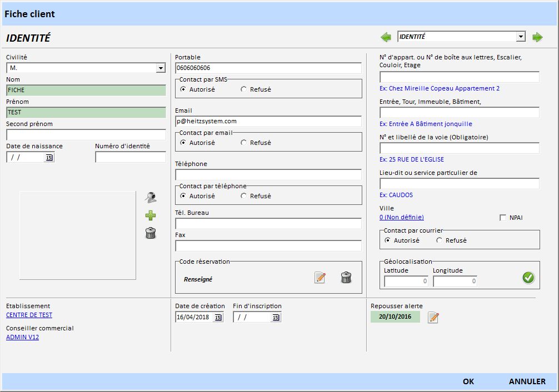The image size is (559, 392).
Task: Delete reservation code with trash icon
Action: coord(346,278)
